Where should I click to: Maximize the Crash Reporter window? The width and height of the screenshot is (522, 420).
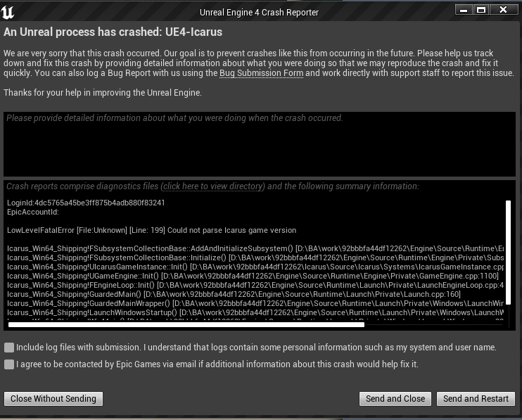point(481,10)
